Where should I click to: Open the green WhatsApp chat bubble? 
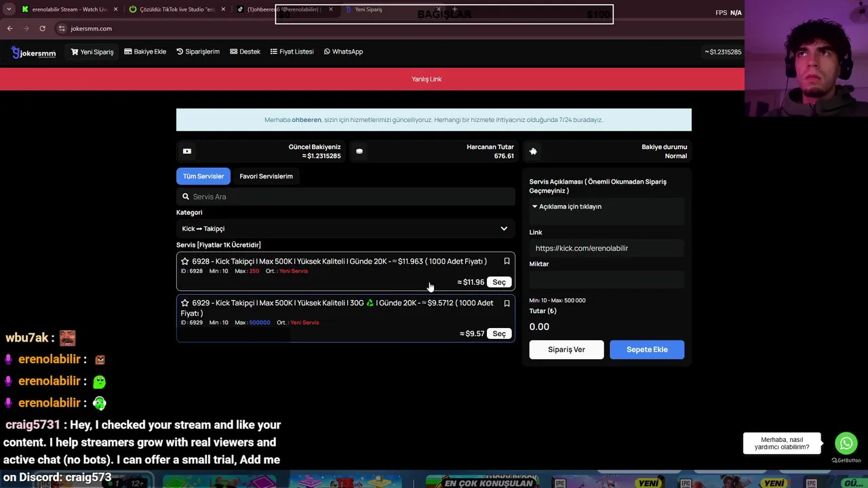coord(846,443)
